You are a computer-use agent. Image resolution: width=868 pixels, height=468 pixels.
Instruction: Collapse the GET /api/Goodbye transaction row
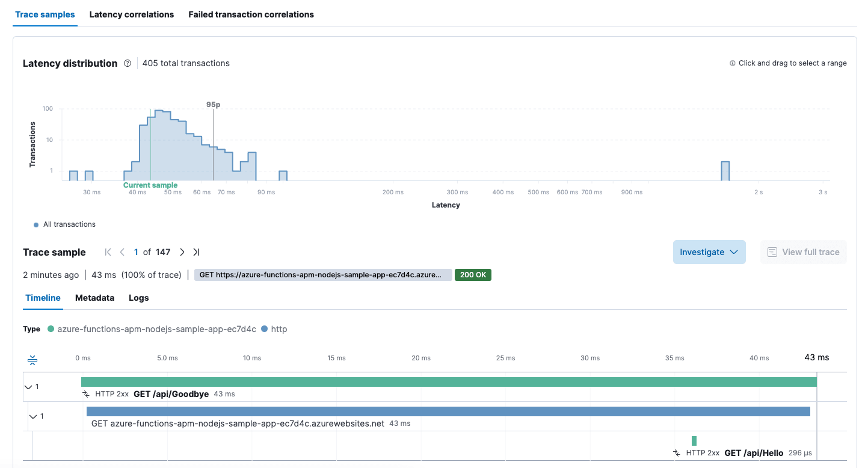tap(28, 387)
